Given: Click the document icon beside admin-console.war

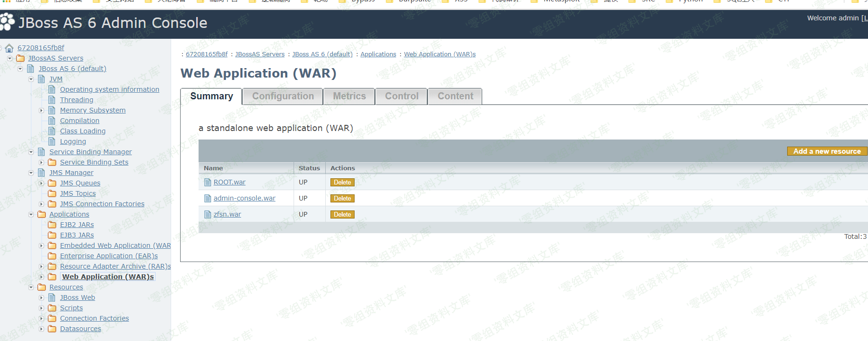Looking at the screenshot, I should 208,198.
